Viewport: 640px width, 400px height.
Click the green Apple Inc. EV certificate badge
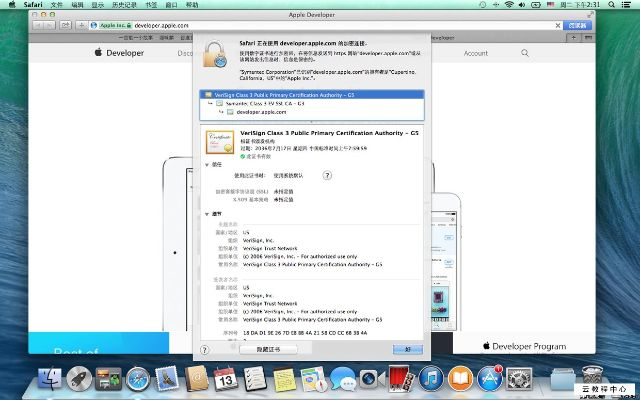coord(116,25)
